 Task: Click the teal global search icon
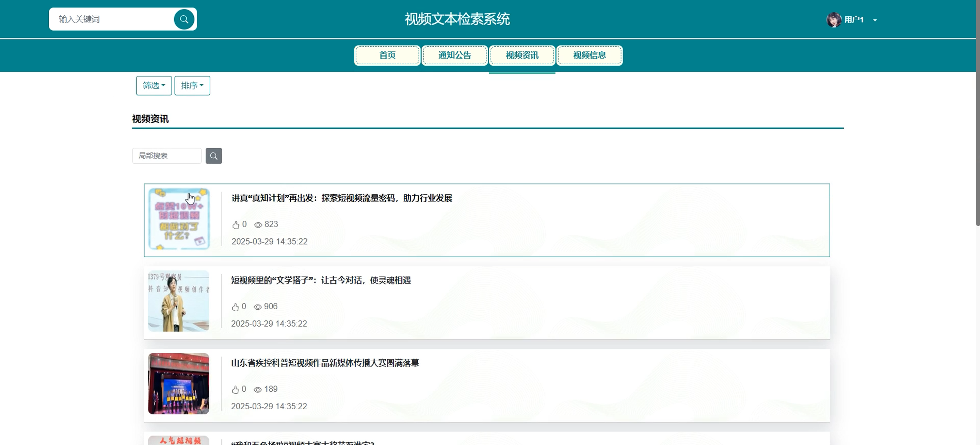pos(184,19)
